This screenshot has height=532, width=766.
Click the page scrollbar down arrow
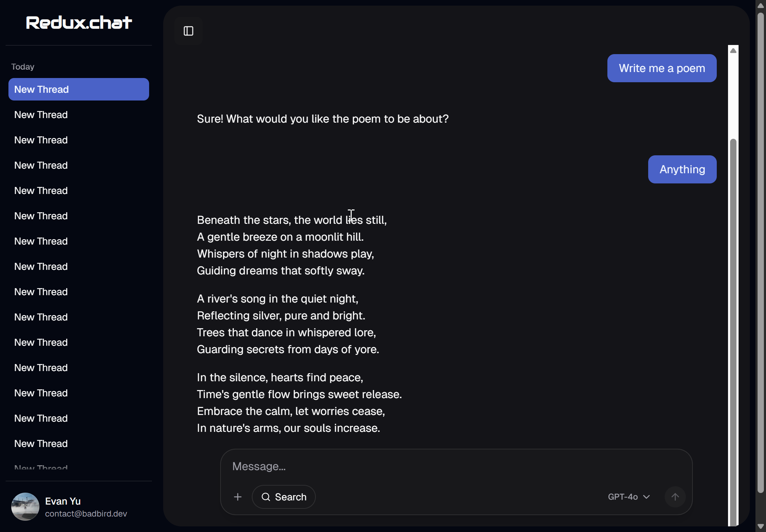(760, 527)
